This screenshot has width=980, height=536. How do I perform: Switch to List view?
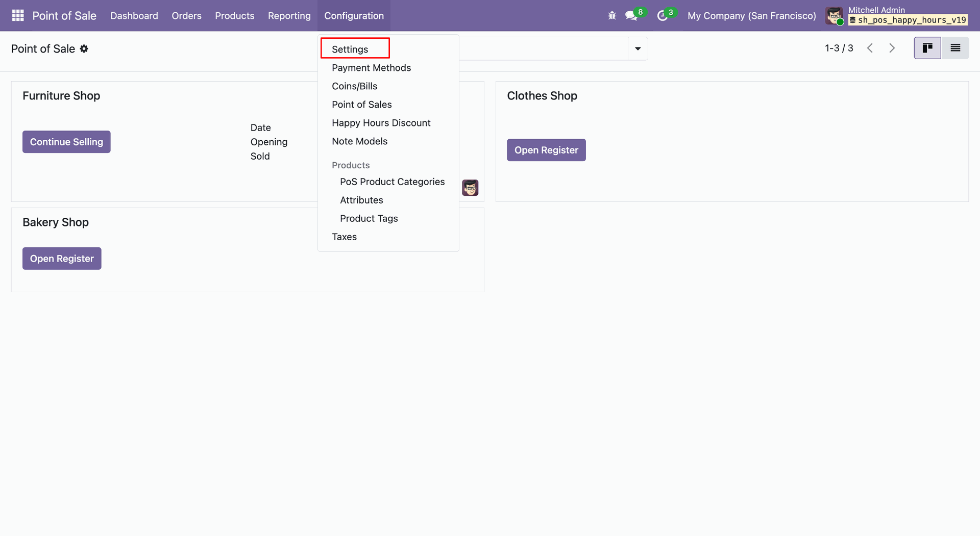pyautogui.click(x=955, y=48)
